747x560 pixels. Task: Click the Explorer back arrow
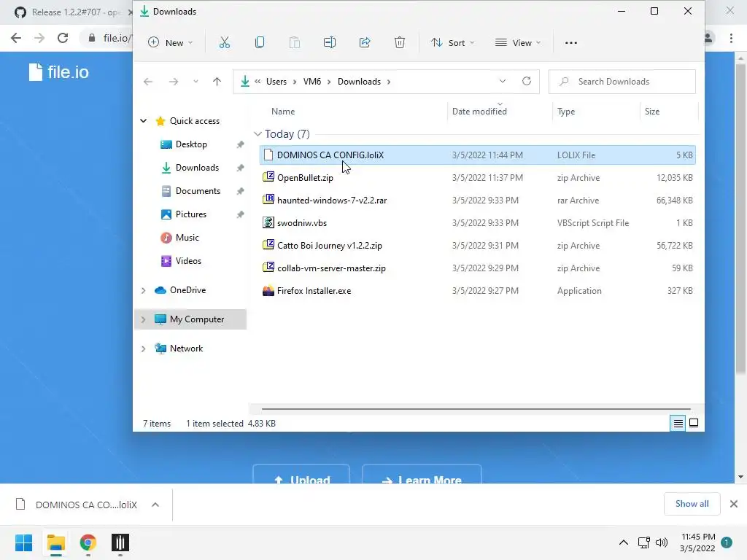pos(148,82)
